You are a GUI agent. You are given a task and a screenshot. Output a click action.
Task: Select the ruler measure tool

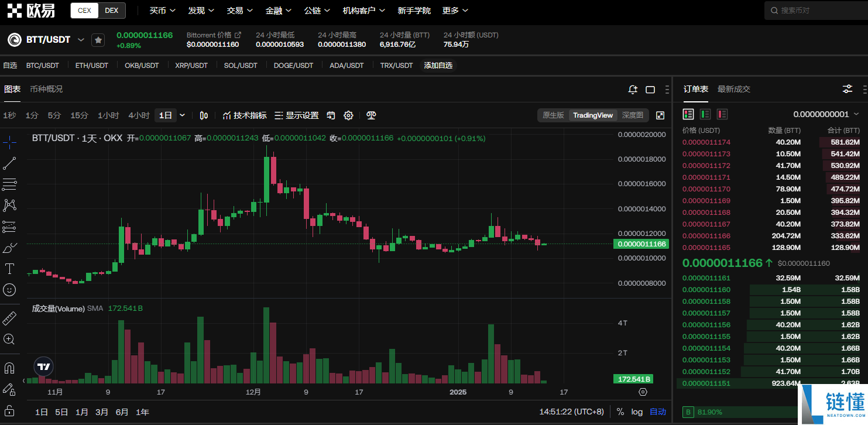9,318
